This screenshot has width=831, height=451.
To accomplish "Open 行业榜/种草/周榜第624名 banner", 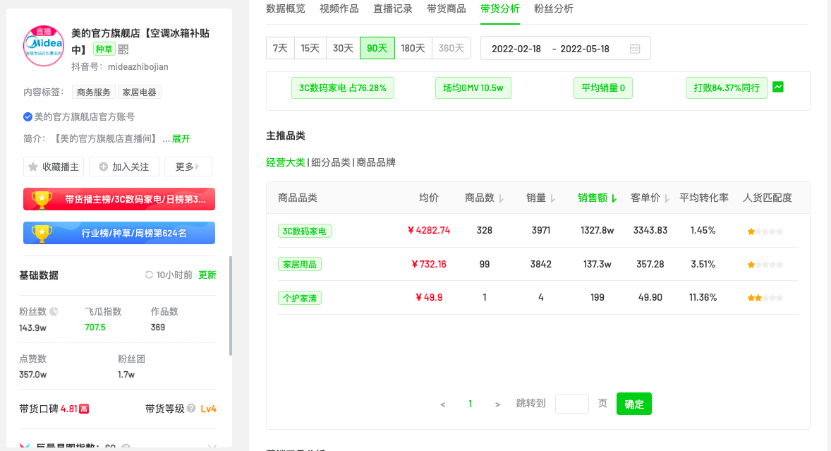I will (x=119, y=233).
